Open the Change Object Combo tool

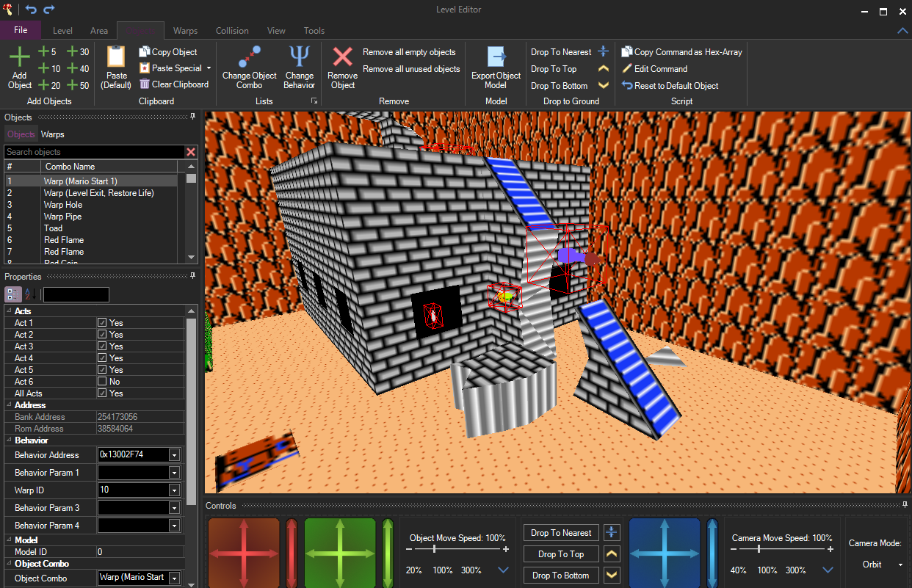(x=250, y=57)
